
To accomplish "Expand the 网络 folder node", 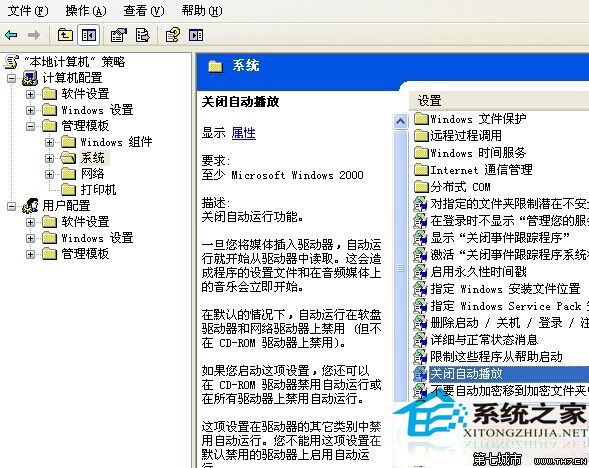I will coord(49,174).
